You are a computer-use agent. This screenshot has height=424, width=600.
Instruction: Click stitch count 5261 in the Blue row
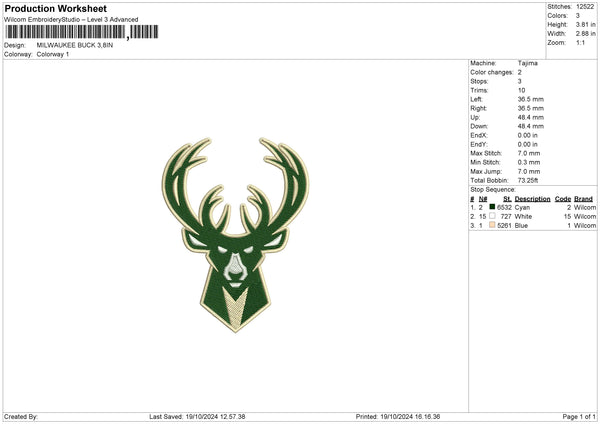coord(504,226)
